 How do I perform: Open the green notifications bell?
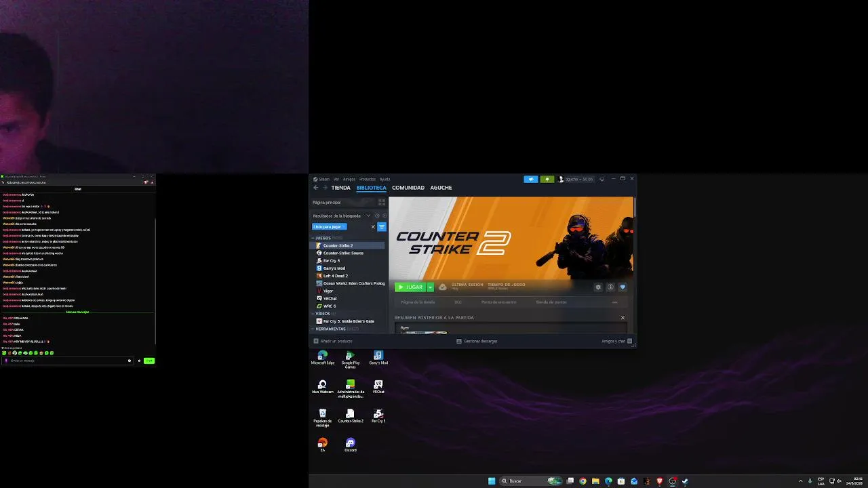(547, 179)
